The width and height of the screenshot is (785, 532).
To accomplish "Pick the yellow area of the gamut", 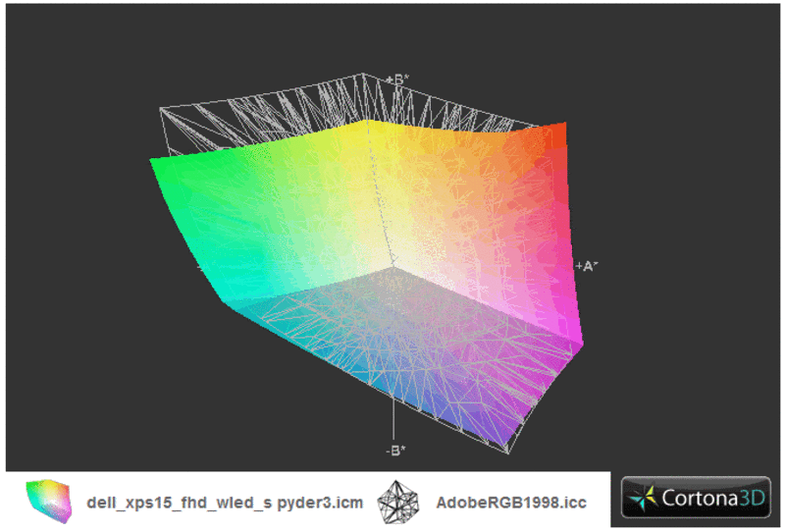I will click(x=392, y=147).
